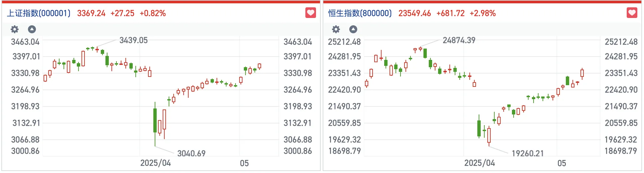The height and width of the screenshot is (173, 644).
Task: Open settings gear for 上证指数 chart
Action: click(15, 29)
